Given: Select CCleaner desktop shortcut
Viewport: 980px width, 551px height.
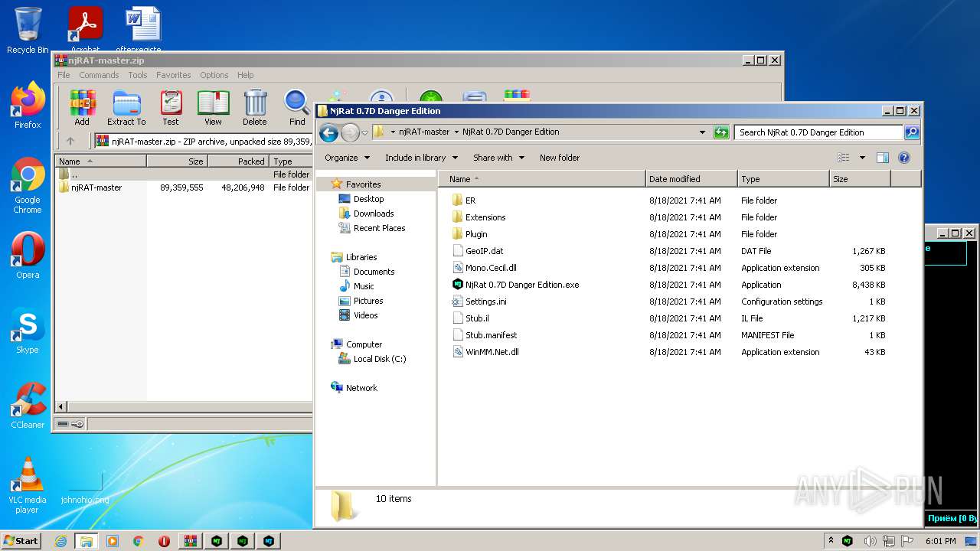Looking at the screenshot, I should pyautogui.click(x=28, y=406).
